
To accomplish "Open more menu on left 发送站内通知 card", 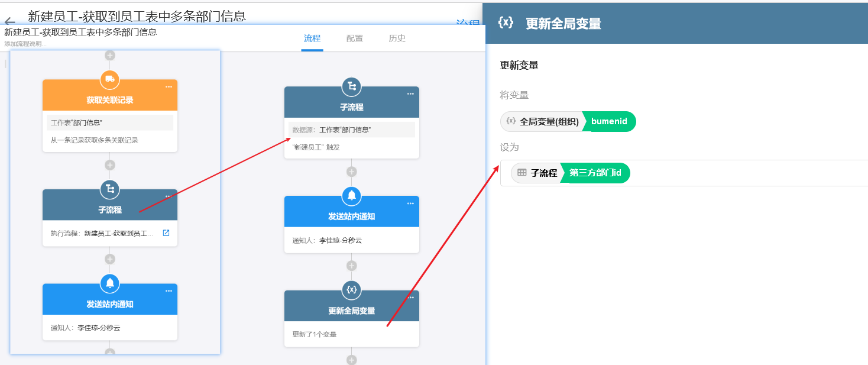I will tap(169, 291).
